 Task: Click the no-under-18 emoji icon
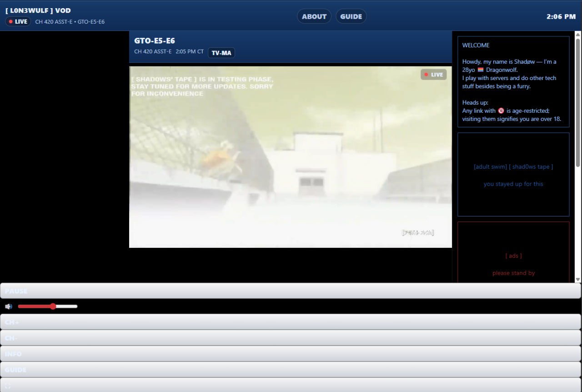tap(501, 111)
